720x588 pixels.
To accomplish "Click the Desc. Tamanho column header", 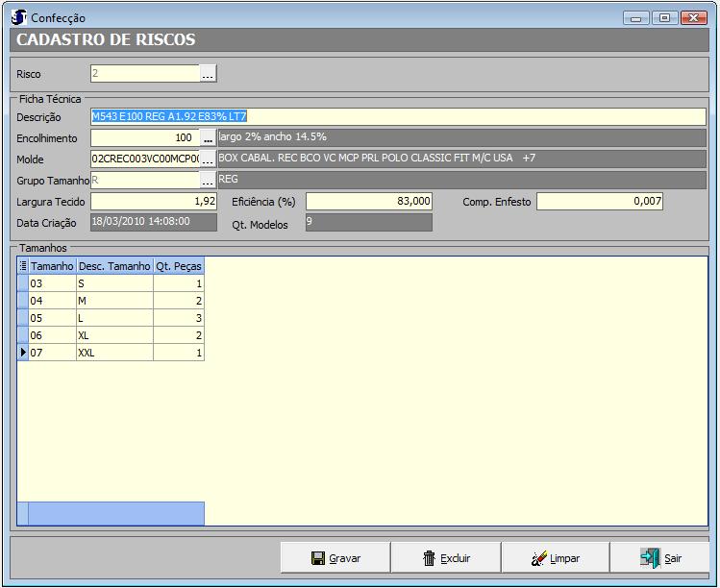I will pos(114,266).
